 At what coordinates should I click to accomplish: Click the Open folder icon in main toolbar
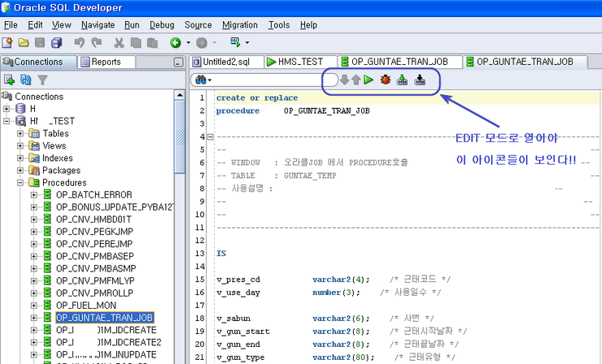24,42
